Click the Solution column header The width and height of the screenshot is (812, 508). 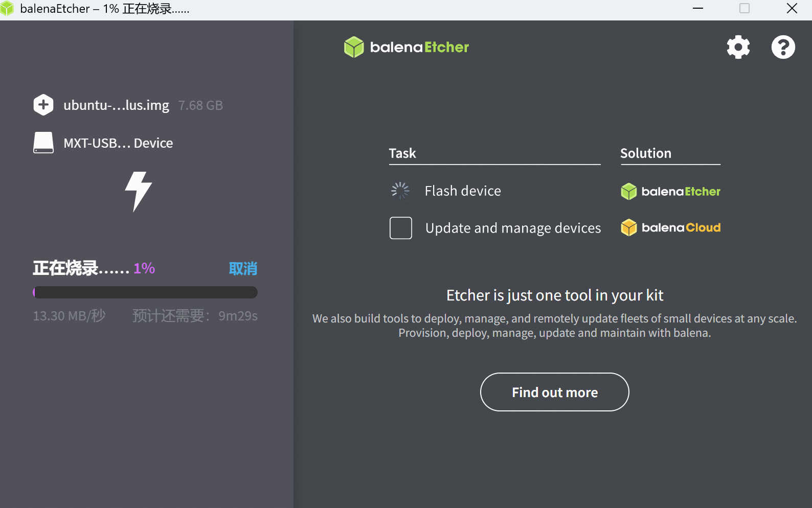coord(645,153)
